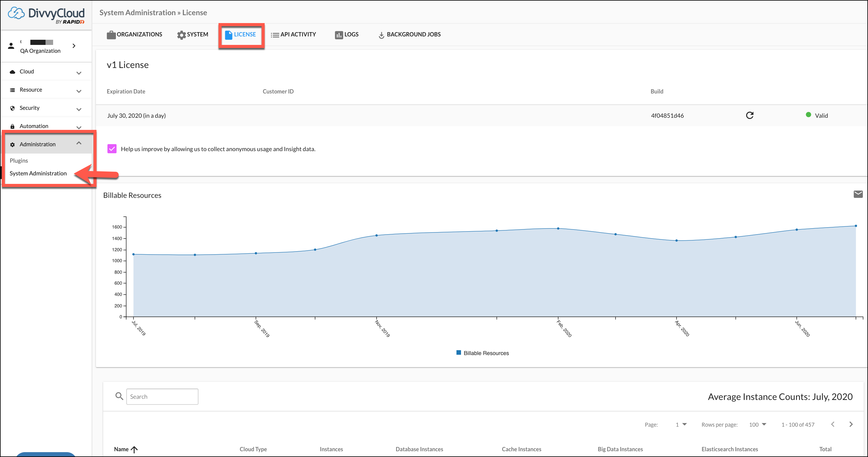Click the build value 4f04851d46
The width and height of the screenshot is (868, 457).
click(667, 116)
